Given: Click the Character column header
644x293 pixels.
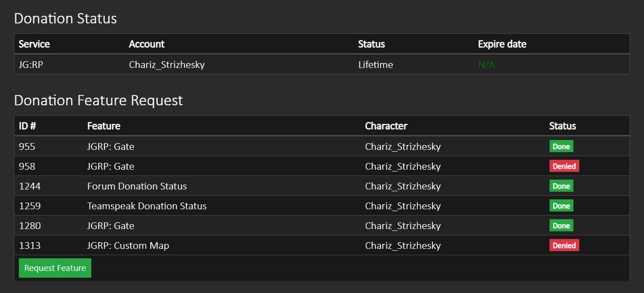Looking at the screenshot, I should coord(386,126).
